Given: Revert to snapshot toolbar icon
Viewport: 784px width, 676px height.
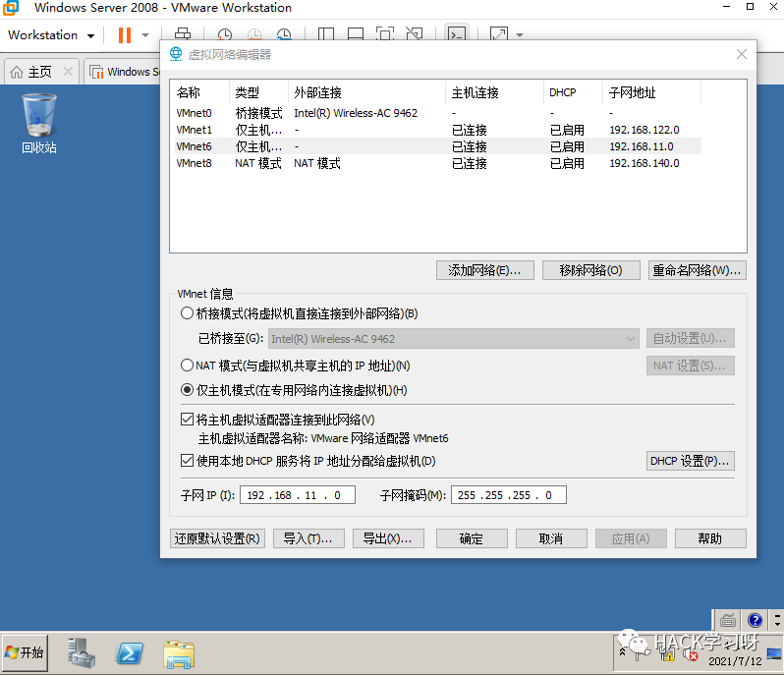Looking at the screenshot, I should 254,34.
